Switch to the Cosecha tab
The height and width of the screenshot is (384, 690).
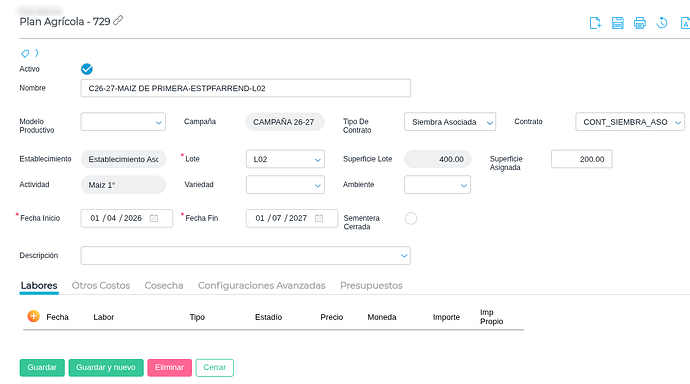[x=164, y=285]
